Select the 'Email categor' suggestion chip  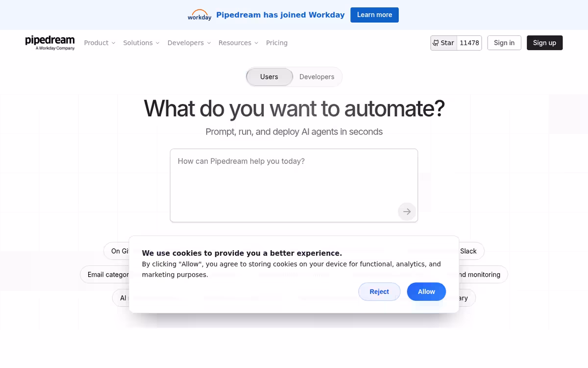tap(105, 274)
